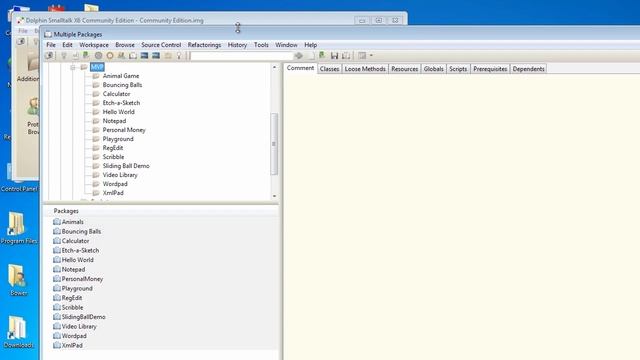Viewport: 640px width, 360px height.
Task: Click package icon next to RegEdit
Action: point(57,298)
